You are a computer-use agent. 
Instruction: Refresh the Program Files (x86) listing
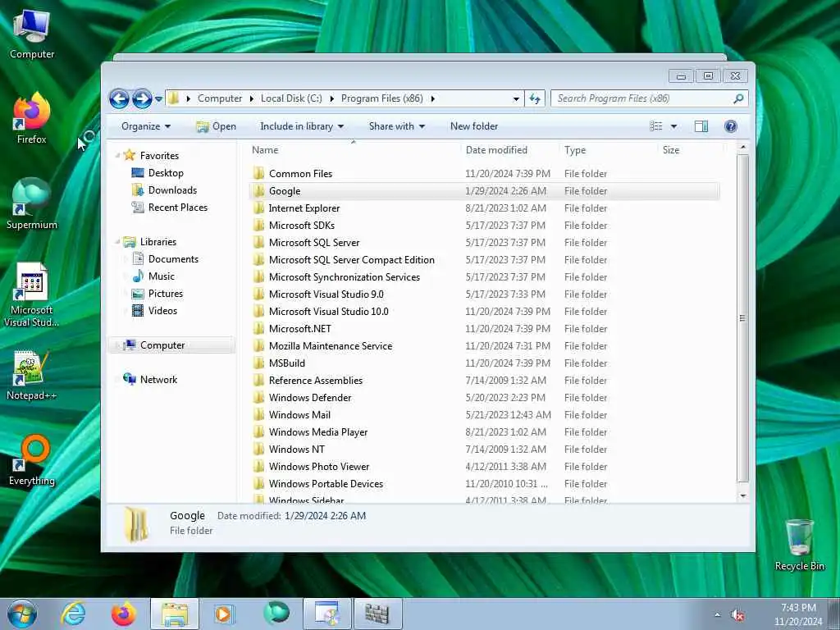[535, 98]
